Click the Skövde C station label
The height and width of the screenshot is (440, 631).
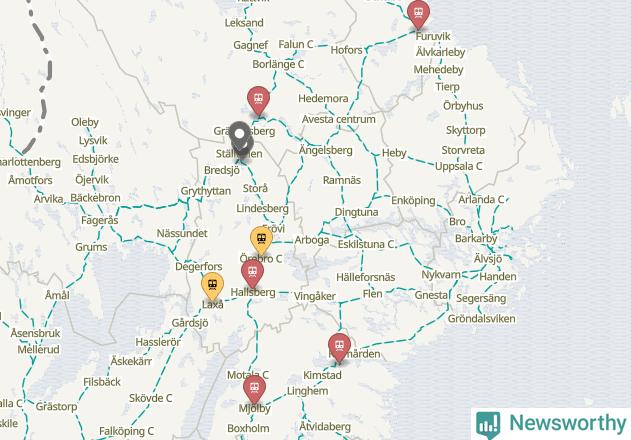point(151,398)
